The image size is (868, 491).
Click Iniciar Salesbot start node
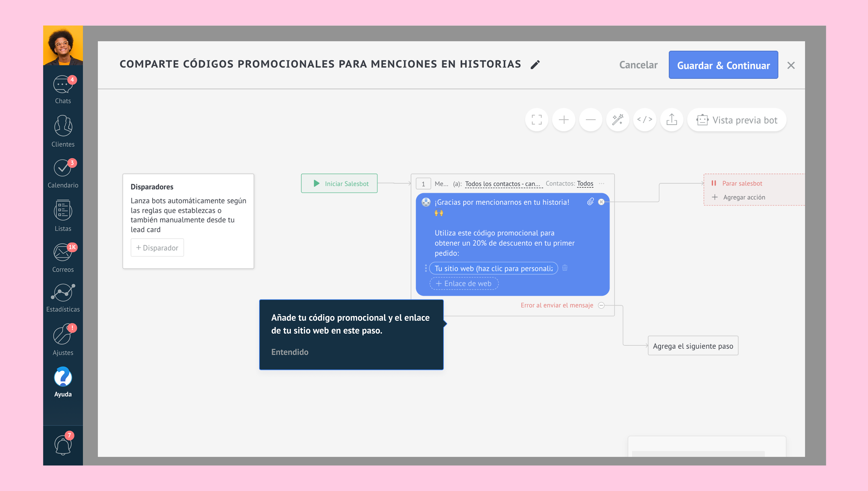click(339, 183)
